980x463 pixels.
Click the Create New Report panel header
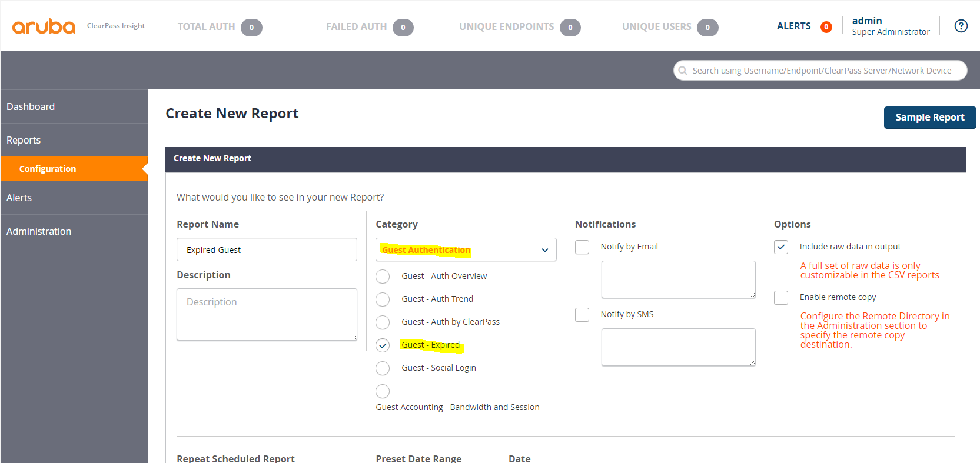pos(566,159)
